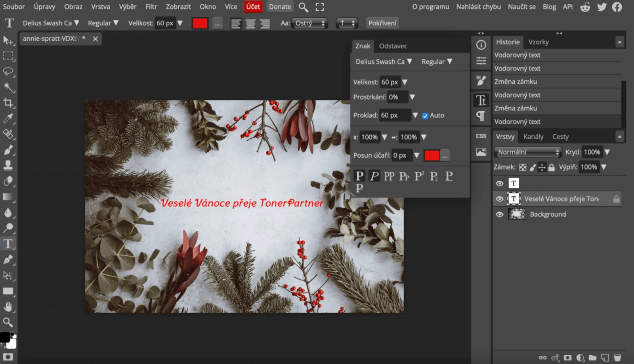Open the Ostrý anti-aliasing dropdown
This screenshot has width=634, height=364.
tap(310, 23)
